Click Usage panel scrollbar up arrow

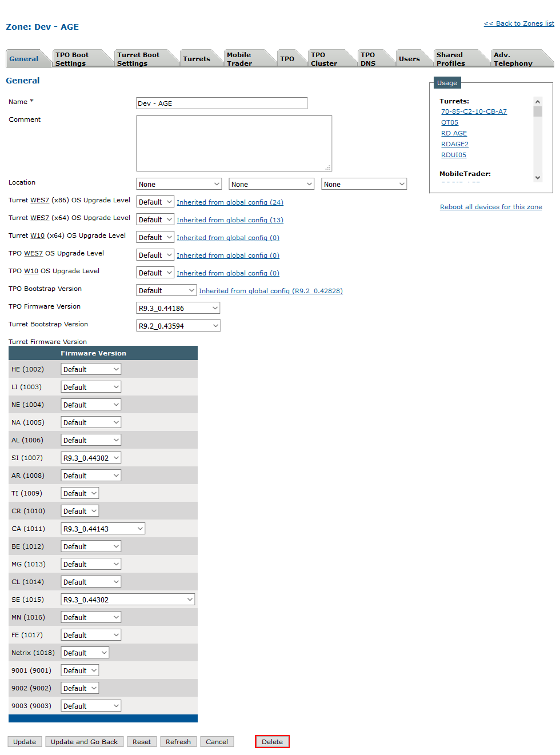click(x=538, y=102)
